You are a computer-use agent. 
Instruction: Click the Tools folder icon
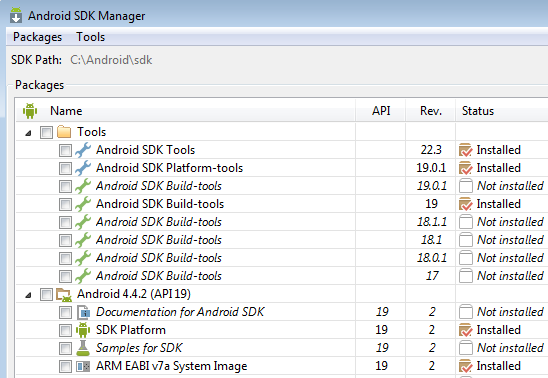coord(64,132)
